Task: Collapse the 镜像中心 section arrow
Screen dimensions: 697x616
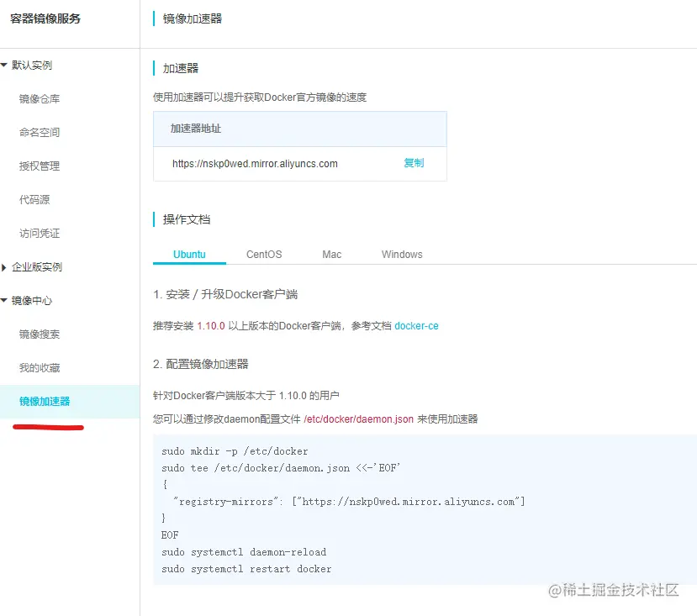Action: (4, 301)
